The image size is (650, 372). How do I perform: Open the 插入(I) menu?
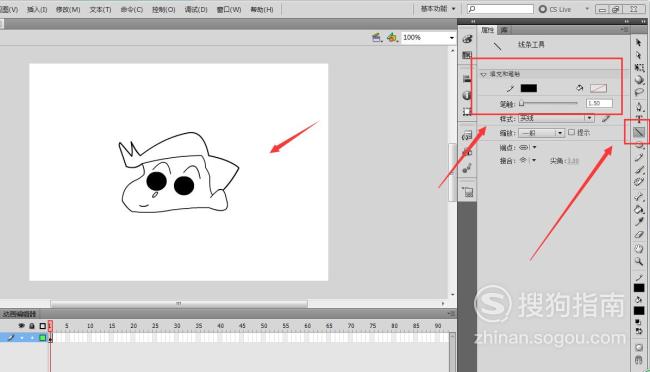(x=37, y=9)
